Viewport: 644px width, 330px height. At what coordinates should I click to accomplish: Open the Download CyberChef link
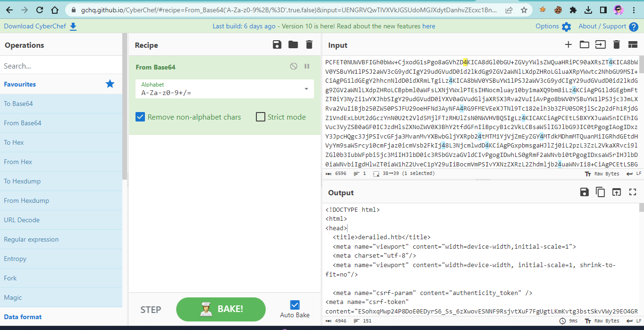(x=40, y=26)
